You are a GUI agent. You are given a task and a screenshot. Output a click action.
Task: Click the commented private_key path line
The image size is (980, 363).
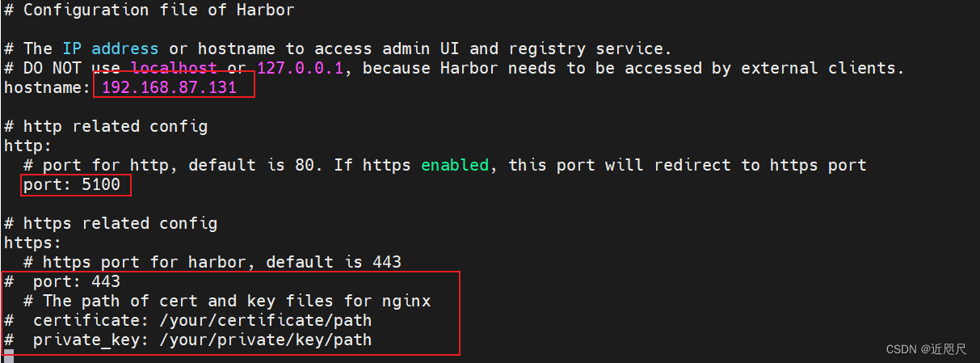188,340
